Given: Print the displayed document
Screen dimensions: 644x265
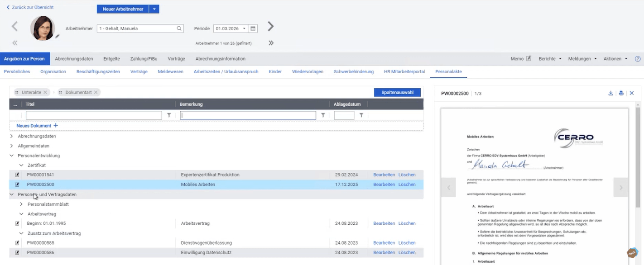Looking at the screenshot, I should coord(621,93).
